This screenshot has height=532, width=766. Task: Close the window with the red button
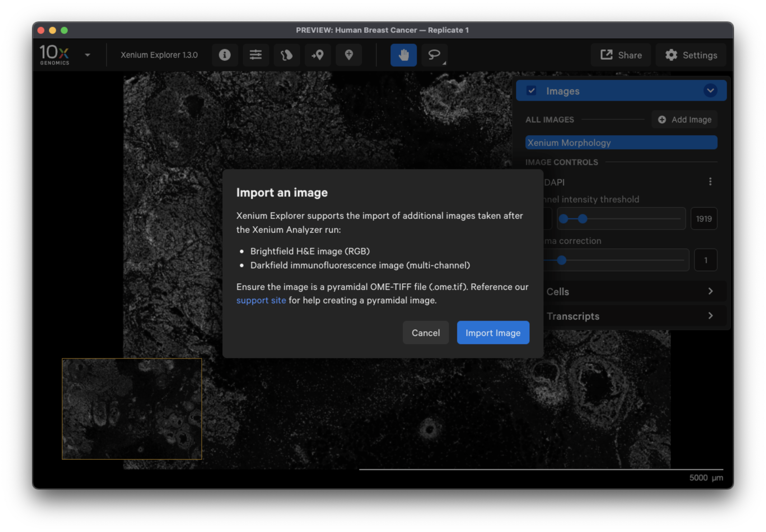[x=41, y=30]
